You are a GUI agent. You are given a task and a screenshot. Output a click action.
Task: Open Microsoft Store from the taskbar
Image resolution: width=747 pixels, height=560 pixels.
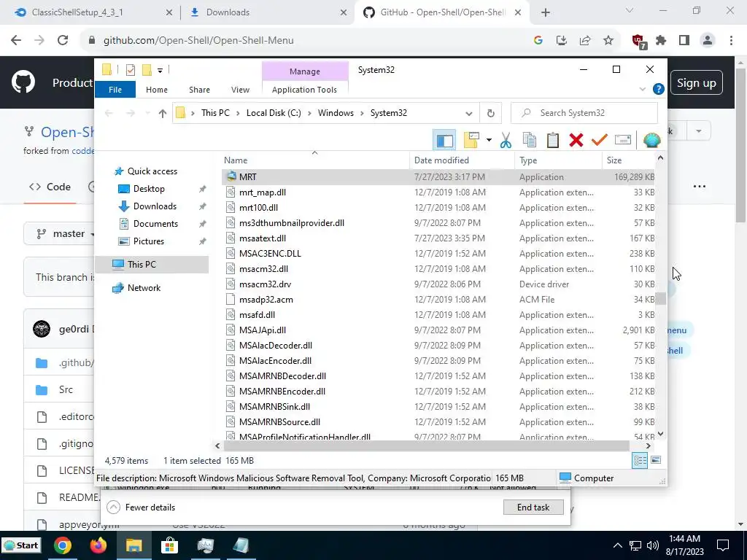[169, 545]
